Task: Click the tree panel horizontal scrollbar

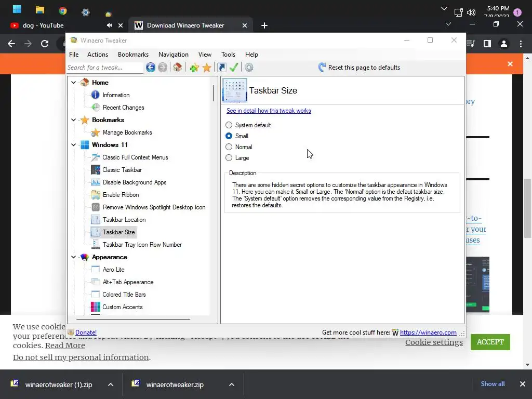Action: click(133, 320)
